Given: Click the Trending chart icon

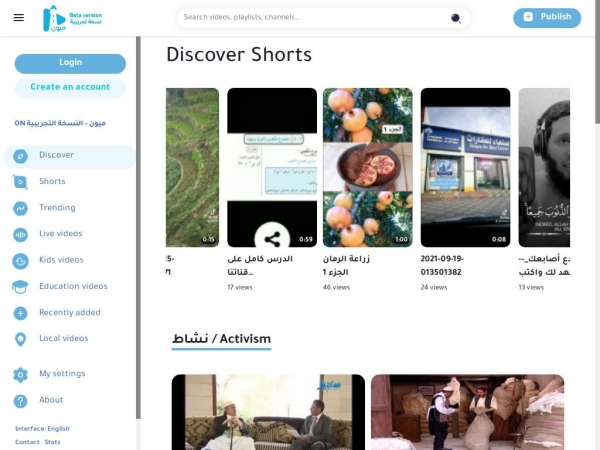Looking at the screenshot, I should click(20, 208).
